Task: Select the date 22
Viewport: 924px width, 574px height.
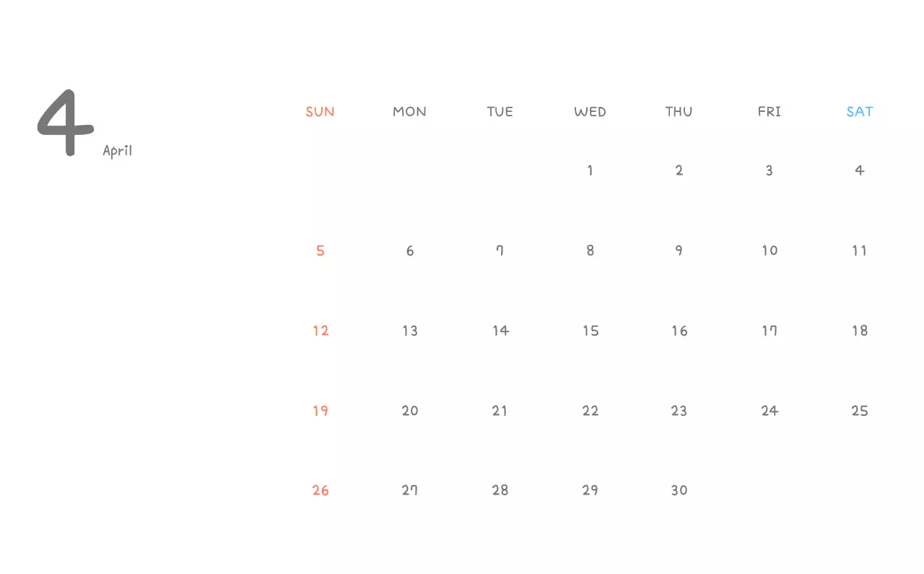Action: [x=590, y=411]
